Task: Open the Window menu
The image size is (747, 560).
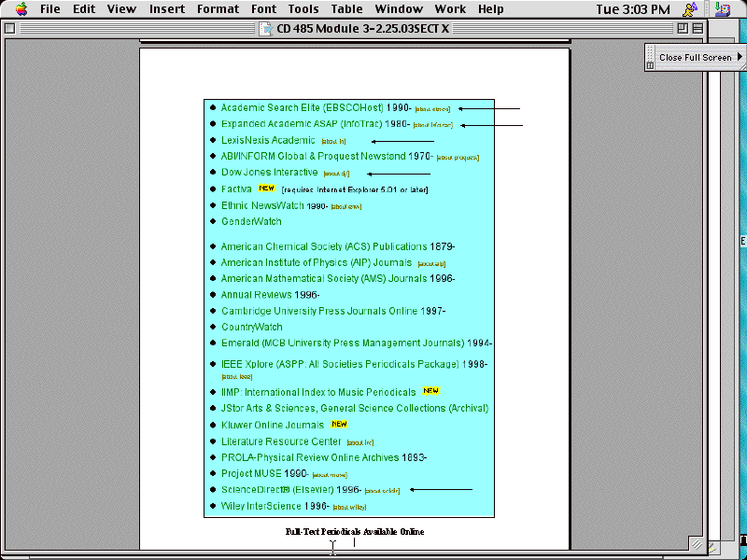Action: (399, 9)
